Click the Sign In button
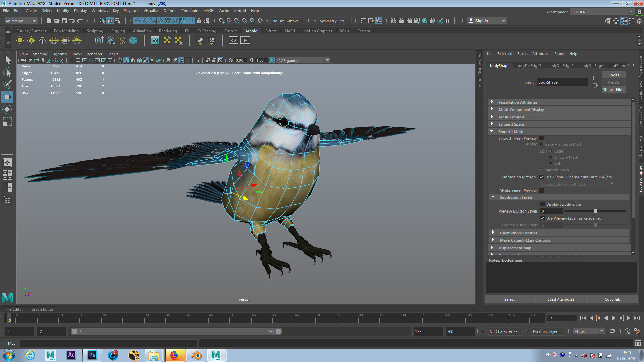This screenshot has width=644, height=362. pyautogui.click(x=486, y=21)
